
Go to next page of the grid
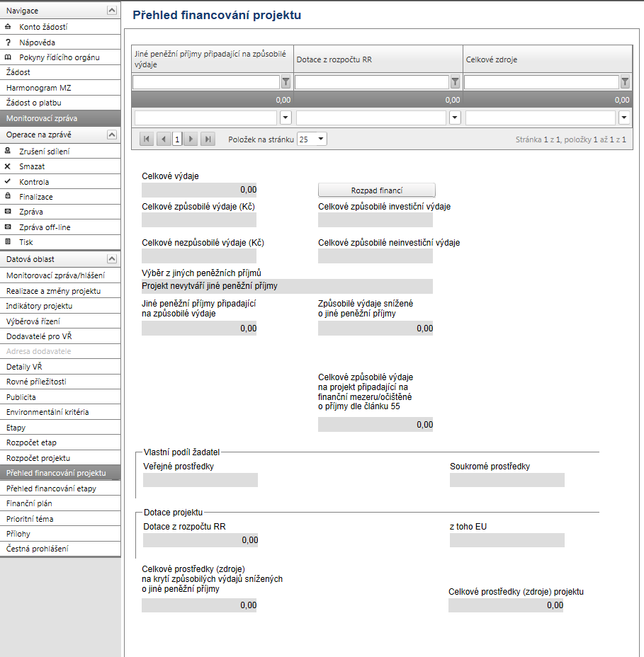tap(191, 139)
